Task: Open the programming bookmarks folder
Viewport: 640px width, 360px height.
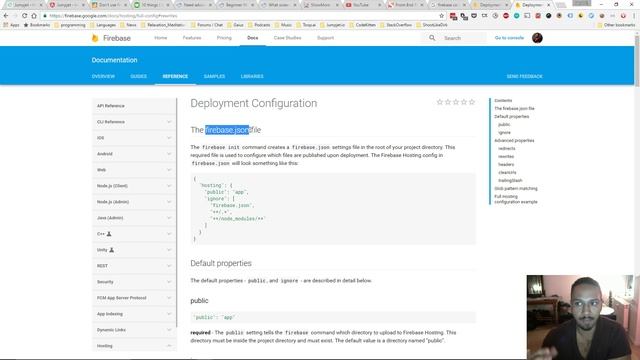Action: (70, 25)
